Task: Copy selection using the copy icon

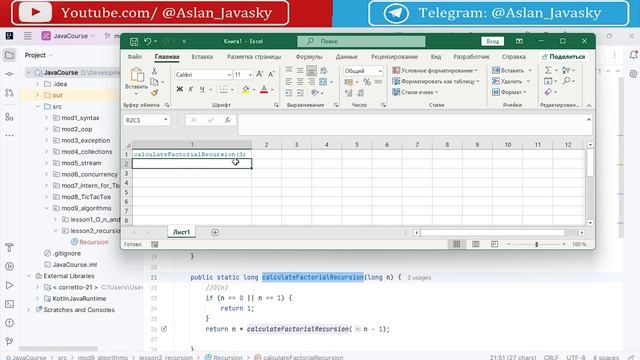Action: click(x=154, y=82)
